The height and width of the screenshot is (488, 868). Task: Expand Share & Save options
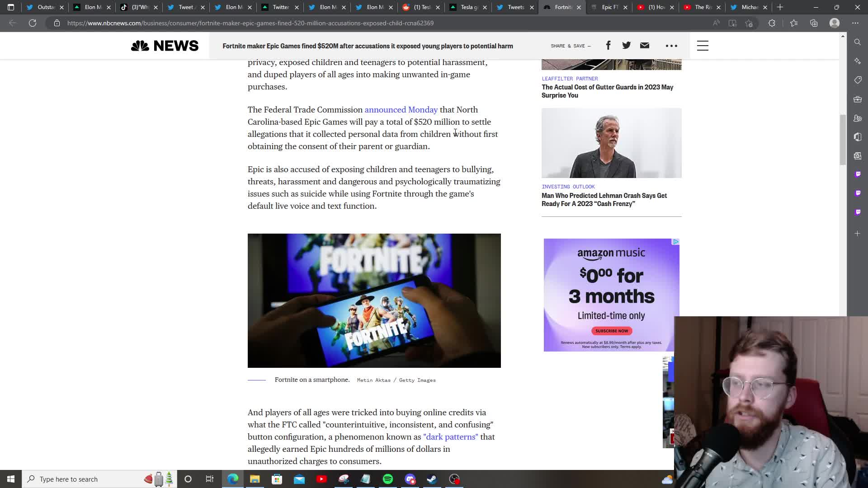point(571,46)
